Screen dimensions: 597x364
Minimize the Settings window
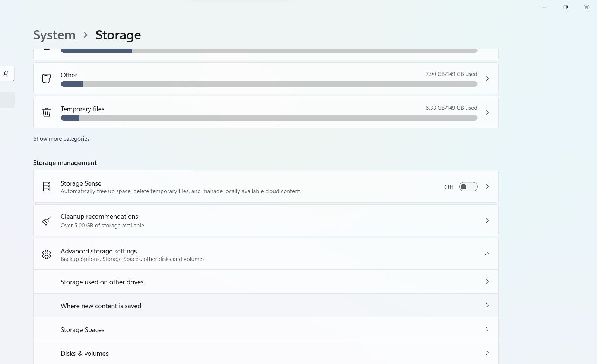click(544, 7)
